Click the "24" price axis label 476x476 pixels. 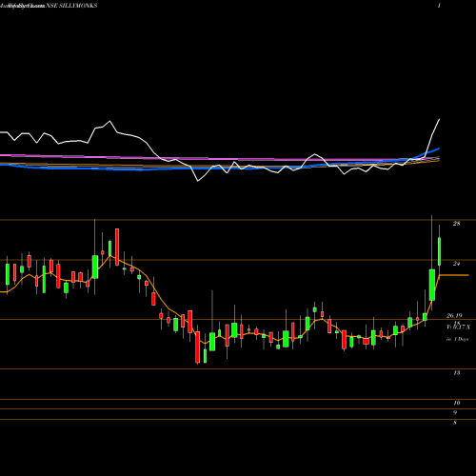click(456, 264)
